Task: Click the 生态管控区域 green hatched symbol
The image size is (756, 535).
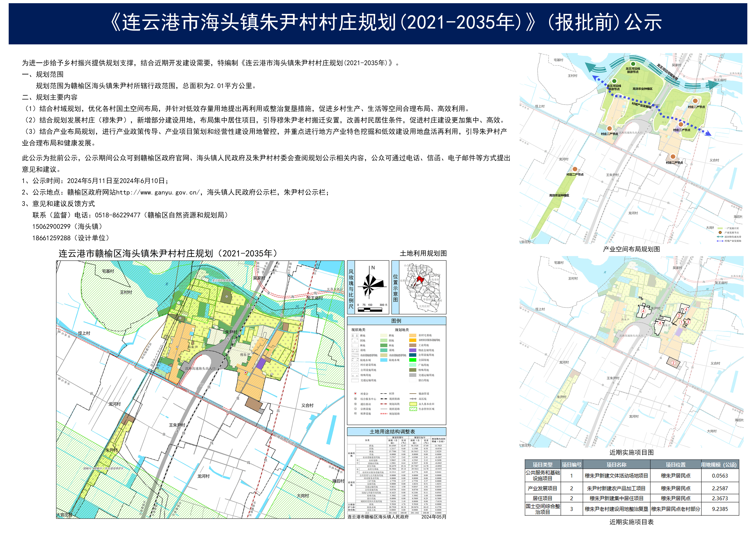Action: point(413,409)
